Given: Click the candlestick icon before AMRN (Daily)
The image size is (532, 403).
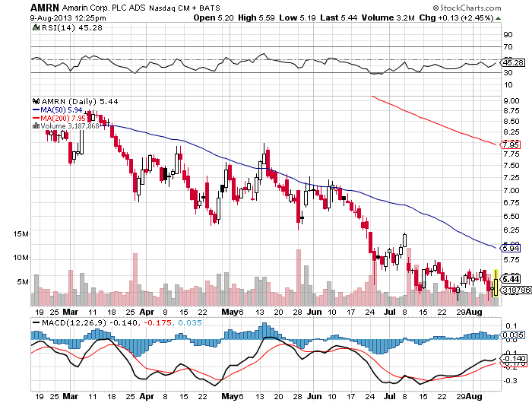Looking at the screenshot, I should [36, 101].
